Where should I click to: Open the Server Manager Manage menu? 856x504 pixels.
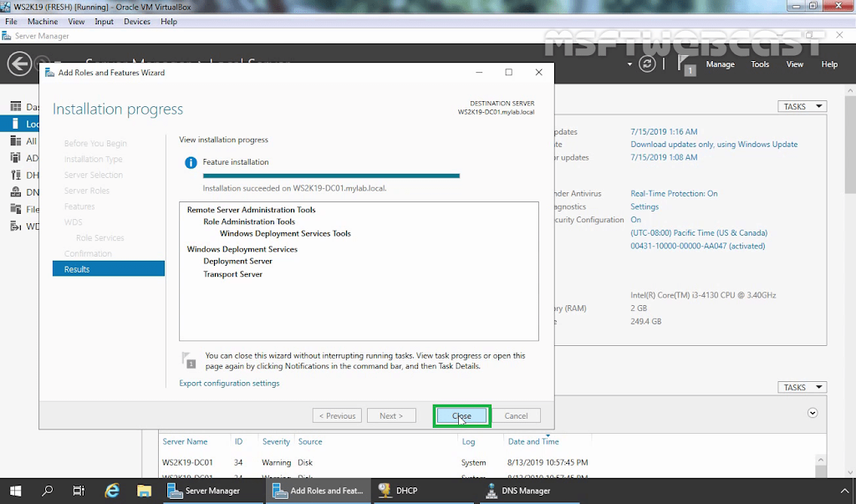pyautogui.click(x=720, y=64)
